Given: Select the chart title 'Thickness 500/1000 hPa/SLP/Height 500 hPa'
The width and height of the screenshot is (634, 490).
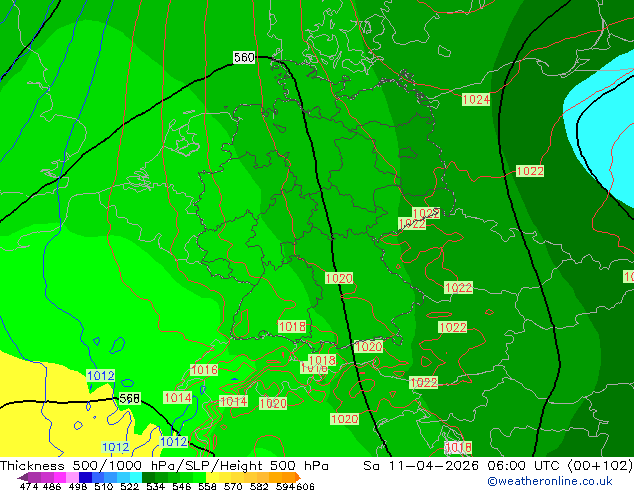Looking at the screenshot, I should 164,466.
